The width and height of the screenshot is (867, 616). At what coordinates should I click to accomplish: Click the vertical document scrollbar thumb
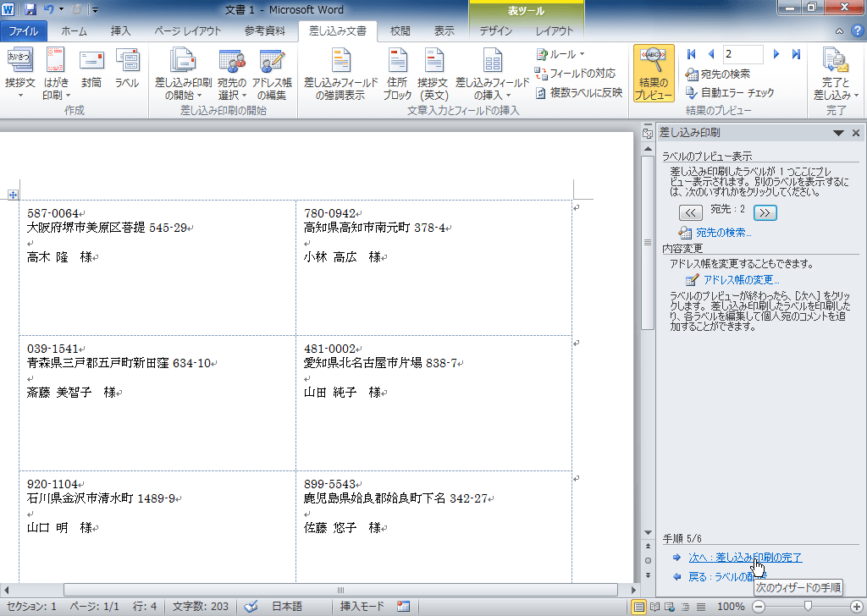648,243
